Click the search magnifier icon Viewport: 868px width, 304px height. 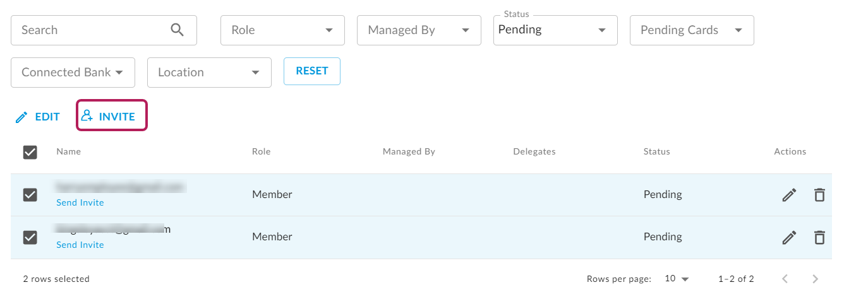pos(177,30)
